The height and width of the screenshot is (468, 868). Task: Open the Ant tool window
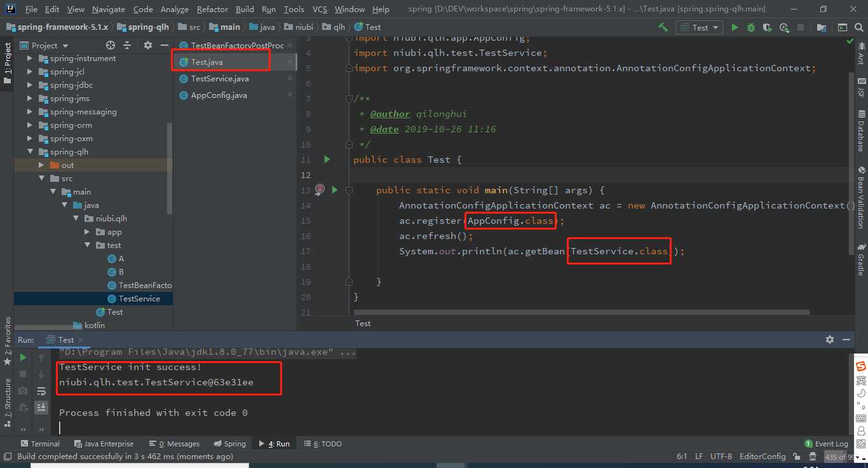coord(862,53)
